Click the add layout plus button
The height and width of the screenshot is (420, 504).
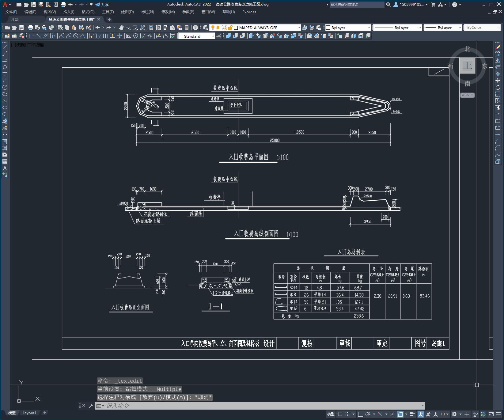click(x=45, y=413)
